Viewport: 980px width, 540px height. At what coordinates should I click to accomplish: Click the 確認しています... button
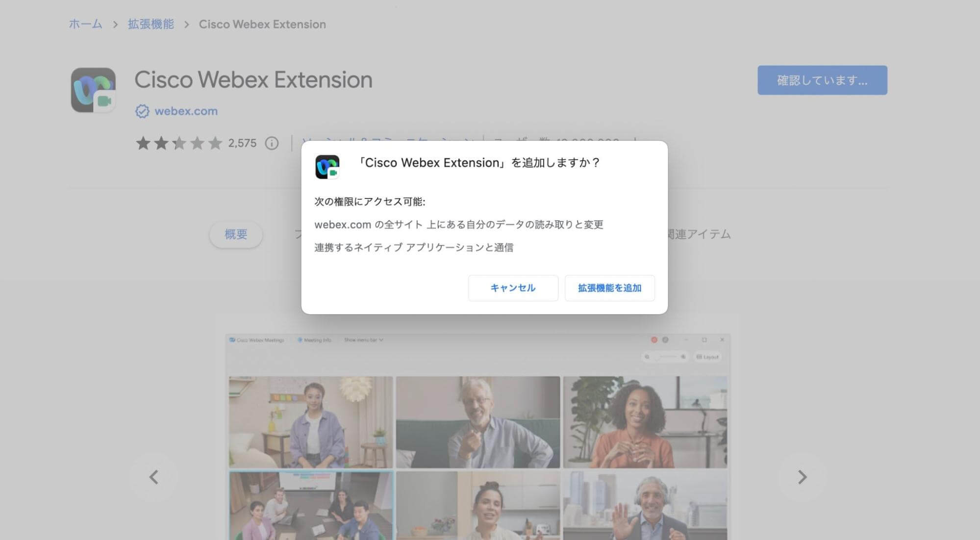coord(822,80)
